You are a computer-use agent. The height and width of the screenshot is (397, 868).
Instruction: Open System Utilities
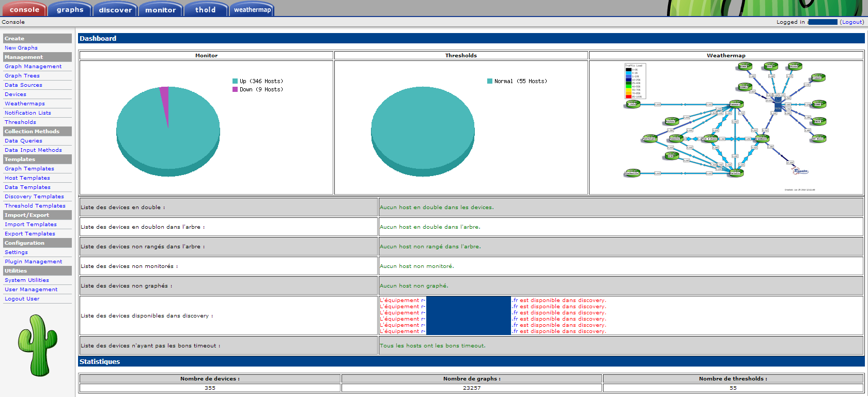click(x=27, y=280)
